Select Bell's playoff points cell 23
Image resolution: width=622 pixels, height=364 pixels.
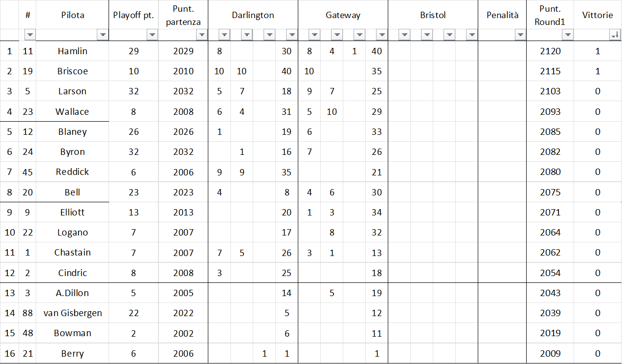click(x=133, y=192)
